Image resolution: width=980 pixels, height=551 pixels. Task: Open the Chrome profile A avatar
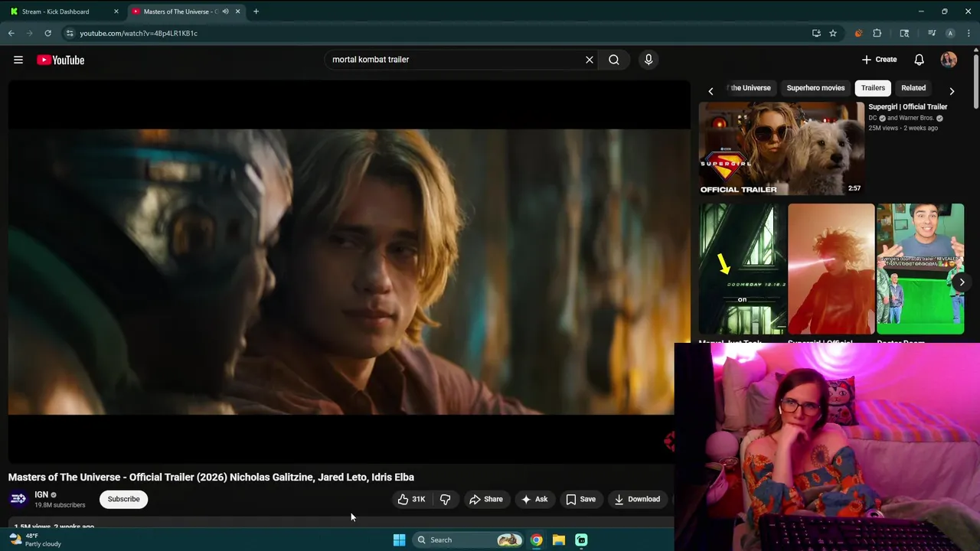point(950,33)
